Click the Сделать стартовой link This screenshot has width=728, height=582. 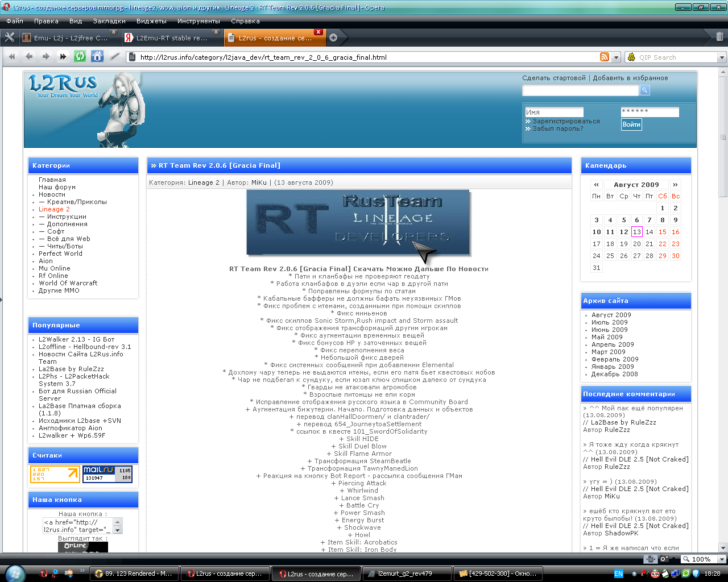[553, 78]
